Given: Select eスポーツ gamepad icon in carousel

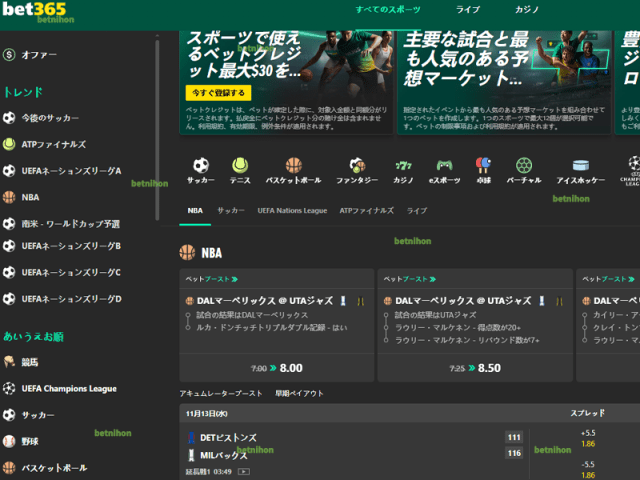Looking at the screenshot, I should point(444,165).
